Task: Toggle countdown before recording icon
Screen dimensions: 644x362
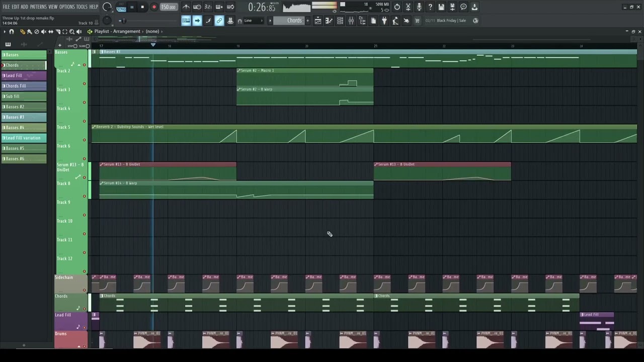Action: pyautogui.click(x=208, y=7)
